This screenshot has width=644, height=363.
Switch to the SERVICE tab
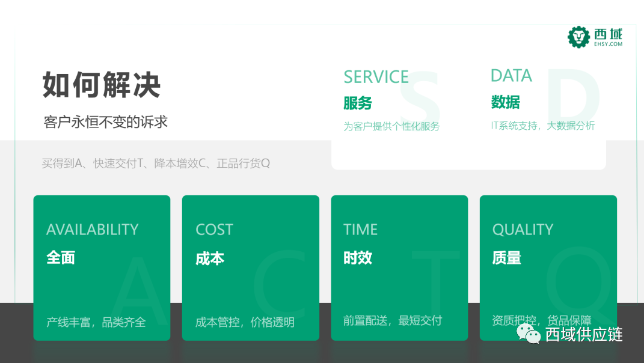tap(376, 76)
